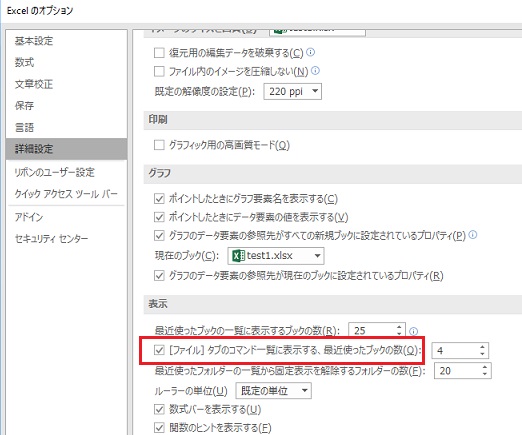This screenshot has width=522, height=435.
Task: Click the 既定の解像度の設定 label
Action: 204,91
